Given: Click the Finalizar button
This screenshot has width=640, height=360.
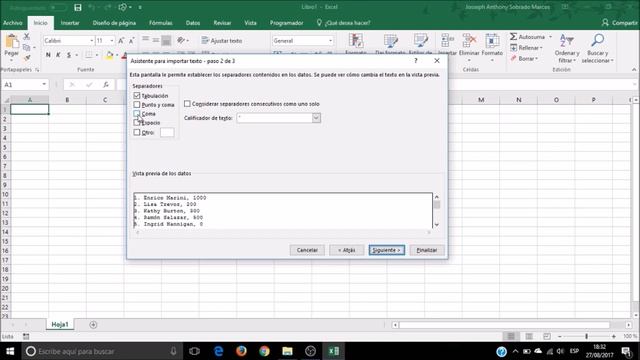Looking at the screenshot, I should click(427, 250).
